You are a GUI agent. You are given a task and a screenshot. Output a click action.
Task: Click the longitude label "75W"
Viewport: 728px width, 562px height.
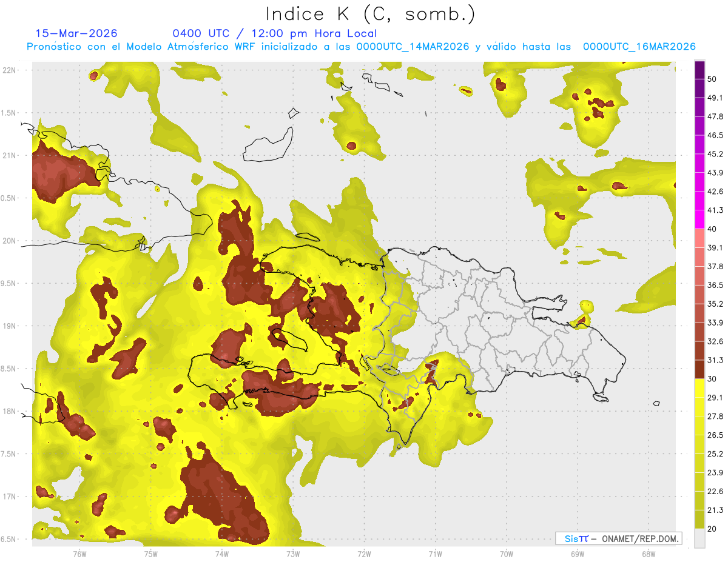(150, 554)
